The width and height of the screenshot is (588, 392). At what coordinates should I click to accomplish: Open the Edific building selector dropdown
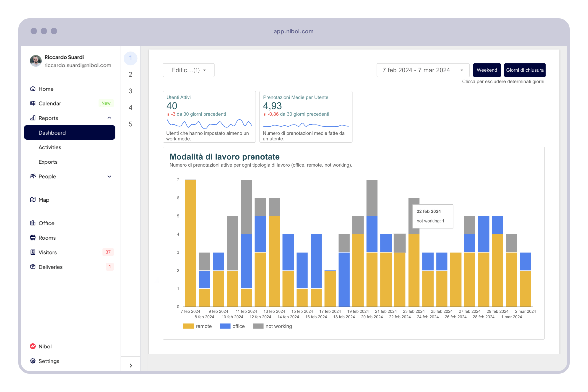[x=188, y=70]
